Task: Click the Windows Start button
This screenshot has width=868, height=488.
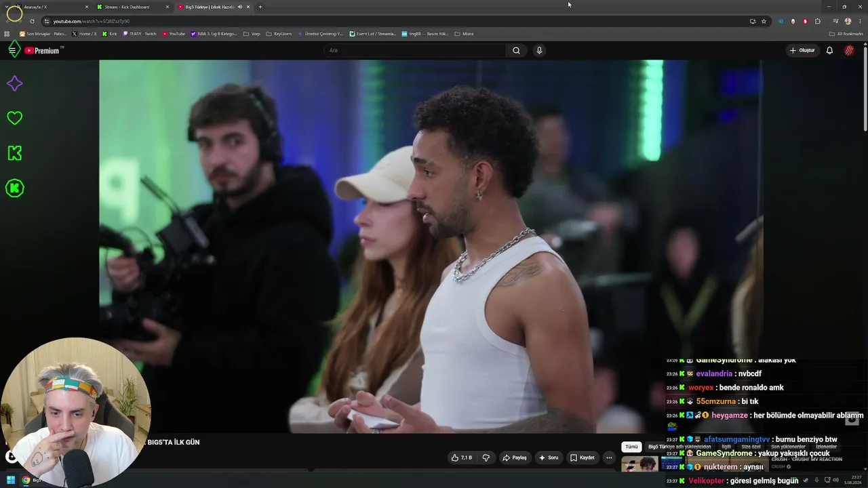Action: coord(11,480)
